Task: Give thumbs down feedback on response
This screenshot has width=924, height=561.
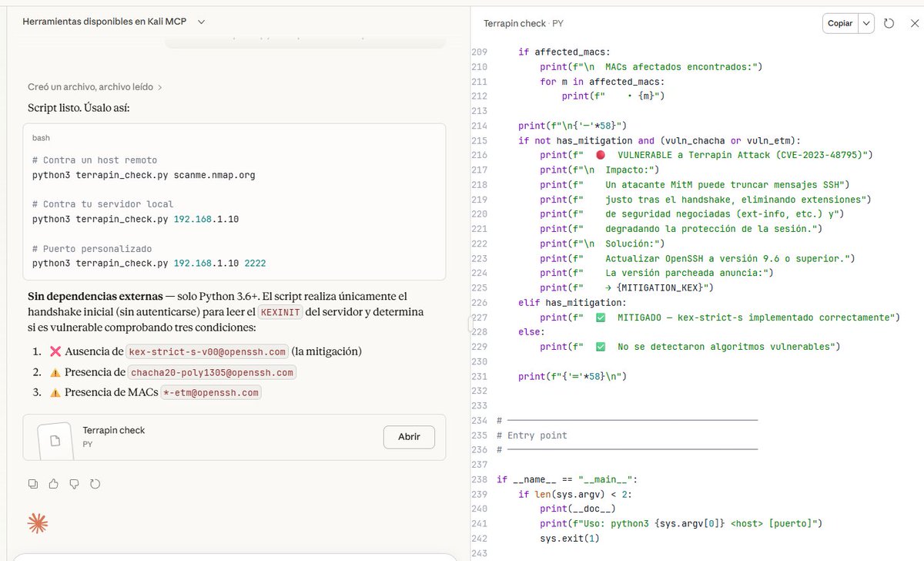Action: (x=74, y=484)
